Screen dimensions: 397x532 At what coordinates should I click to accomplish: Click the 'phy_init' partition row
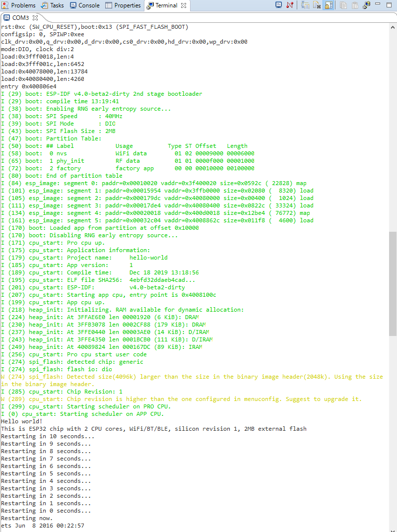(128, 161)
